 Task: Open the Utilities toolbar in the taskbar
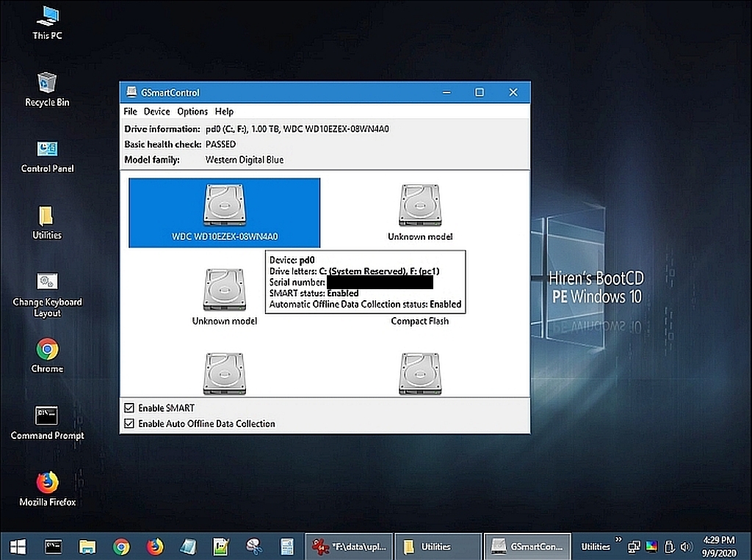point(596,547)
